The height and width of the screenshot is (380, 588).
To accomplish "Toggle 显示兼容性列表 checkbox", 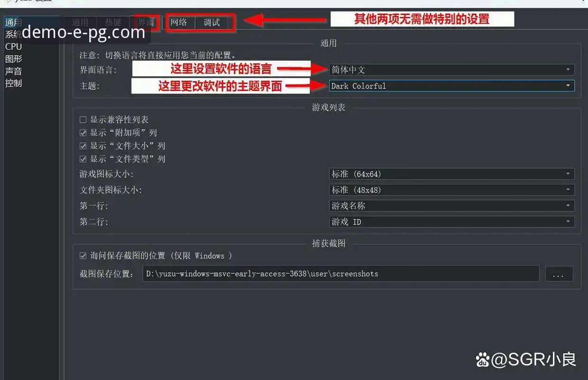I will tap(83, 120).
